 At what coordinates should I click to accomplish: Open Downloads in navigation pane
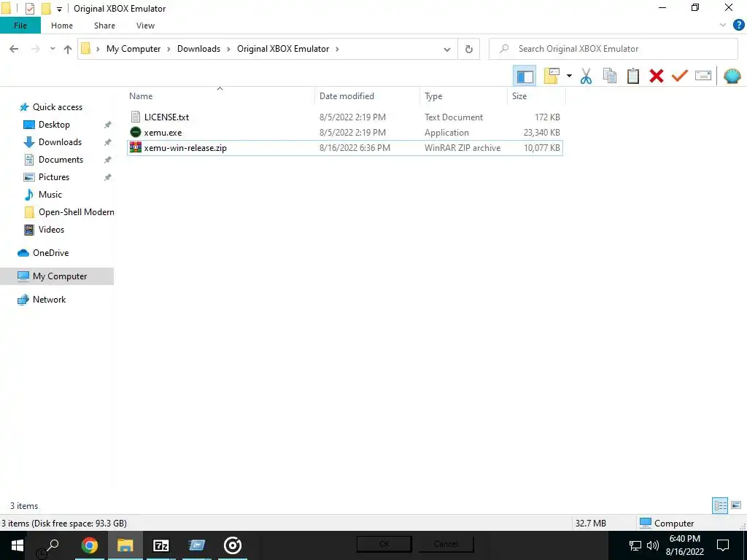(60, 142)
